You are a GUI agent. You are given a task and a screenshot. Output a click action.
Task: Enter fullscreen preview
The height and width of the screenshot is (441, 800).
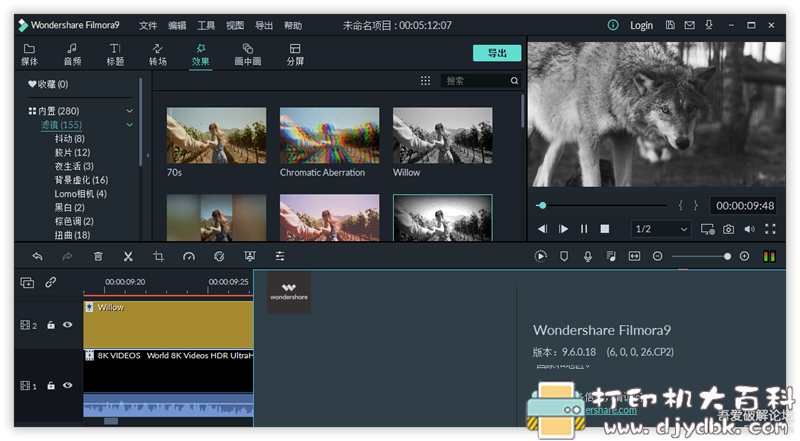coord(770,229)
